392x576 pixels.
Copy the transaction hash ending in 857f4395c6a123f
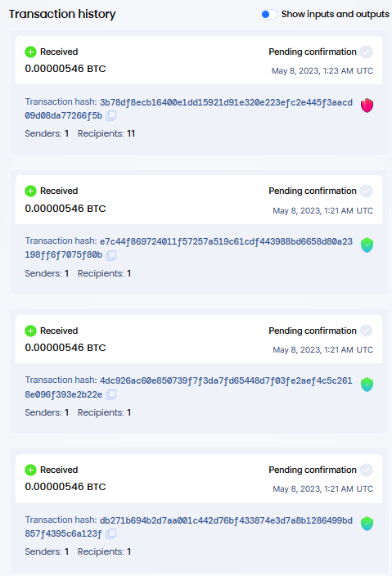[111, 533]
